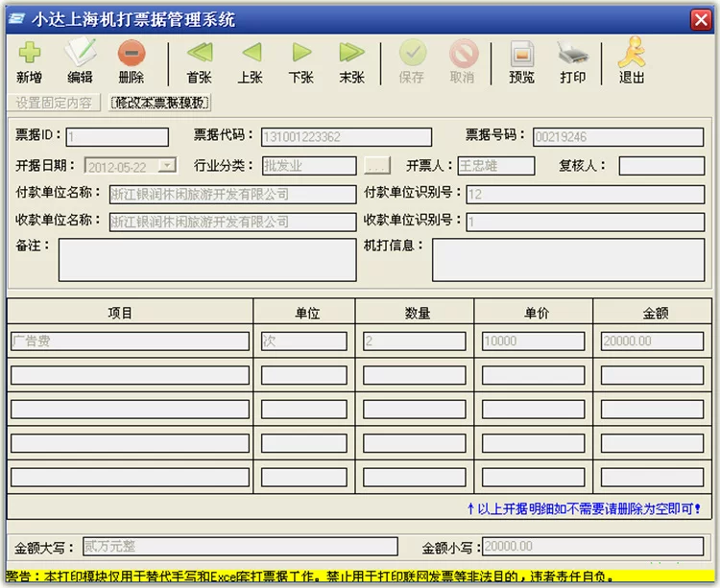The width and height of the screenshot is (720, 588).
Task: Click the 票据代码 field
Action: pos(347,136)
